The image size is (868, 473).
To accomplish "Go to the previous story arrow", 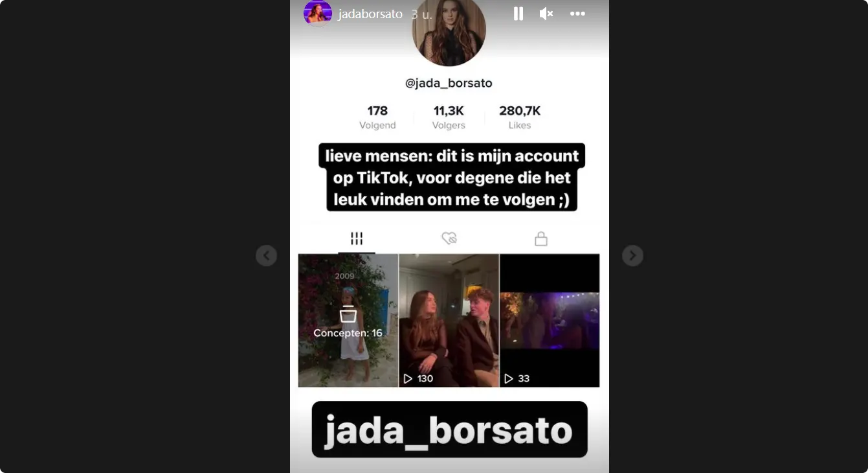I will [266, 256].
